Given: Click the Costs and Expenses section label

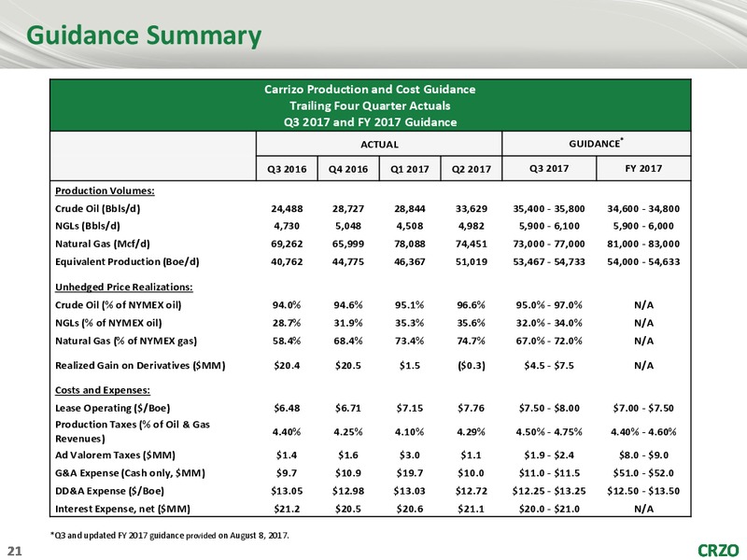Looking at the screenshot, I should point(103,390).
